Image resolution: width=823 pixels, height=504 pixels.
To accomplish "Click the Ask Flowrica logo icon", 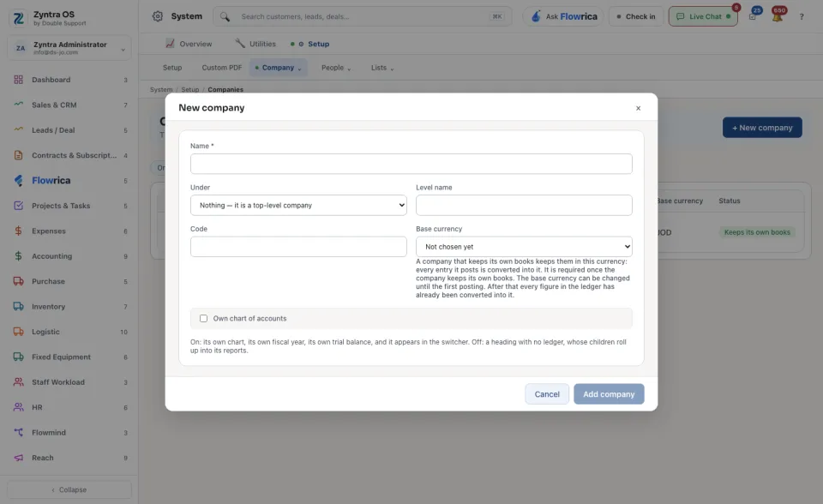I will (x=535, y=16).
